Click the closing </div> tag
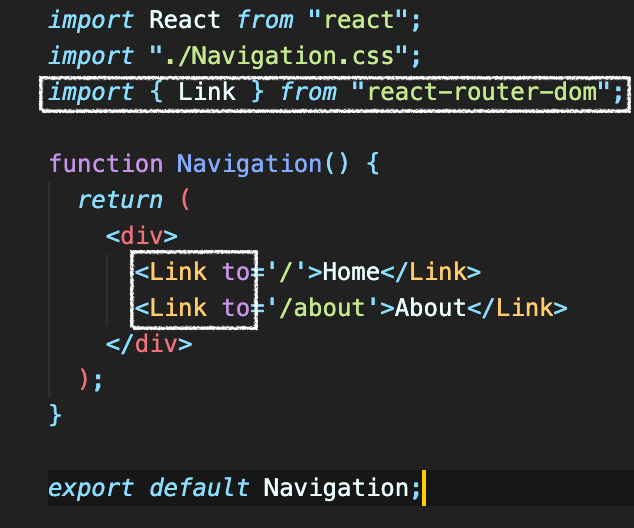Image resolution: width=634 pixels, height=528 pixels. (149, 344)
